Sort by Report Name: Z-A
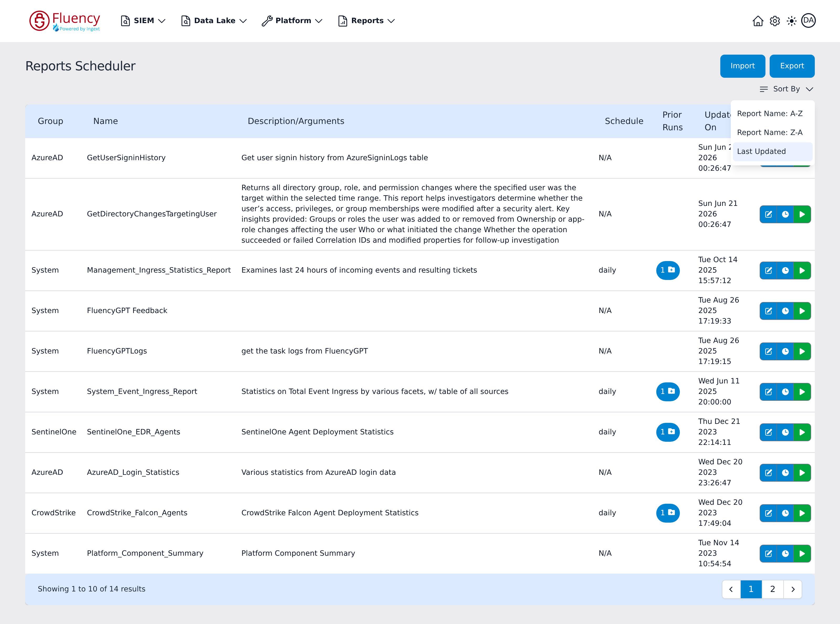This screenshot has height=624, width=840. point(773,133)
